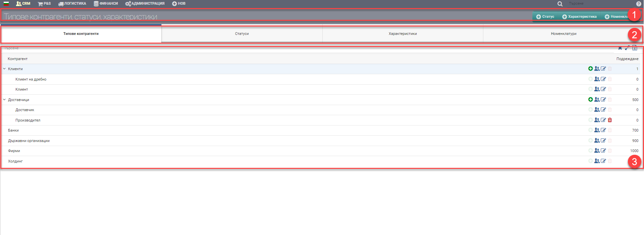Open the Логистика menu
The width and height of the screenshot is (644, 235).
[x=72, y=4]
